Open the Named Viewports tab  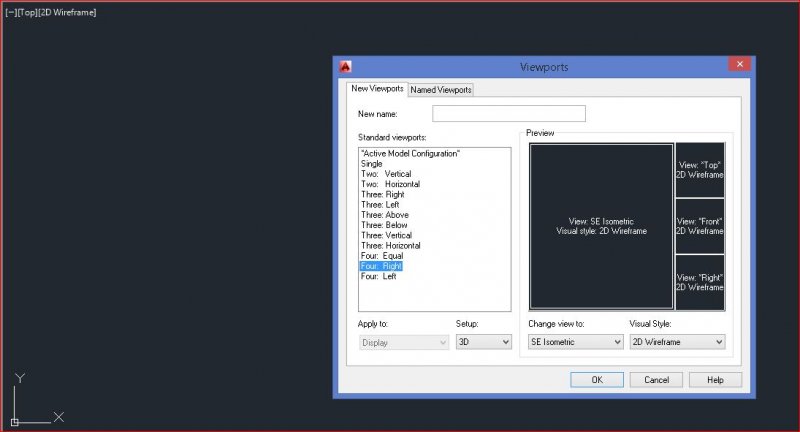(441, 90)
